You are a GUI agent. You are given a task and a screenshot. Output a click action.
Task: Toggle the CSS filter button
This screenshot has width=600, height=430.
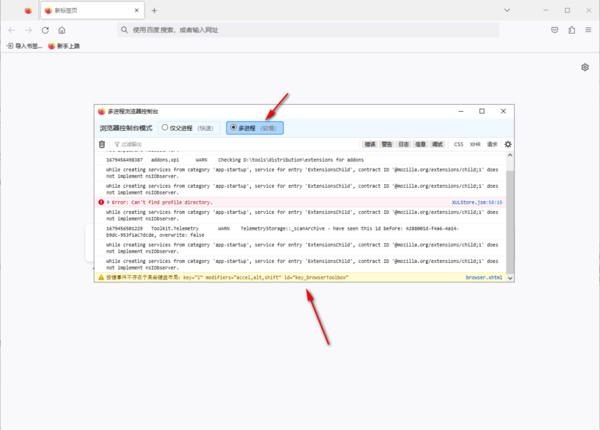pyautogui.click(x=459, y=144)
